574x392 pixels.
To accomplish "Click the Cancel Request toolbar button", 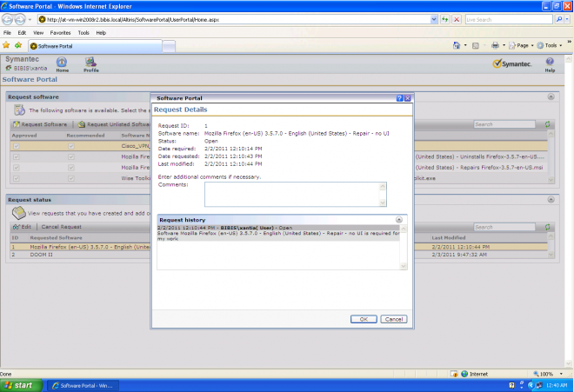I will [61, 227].
